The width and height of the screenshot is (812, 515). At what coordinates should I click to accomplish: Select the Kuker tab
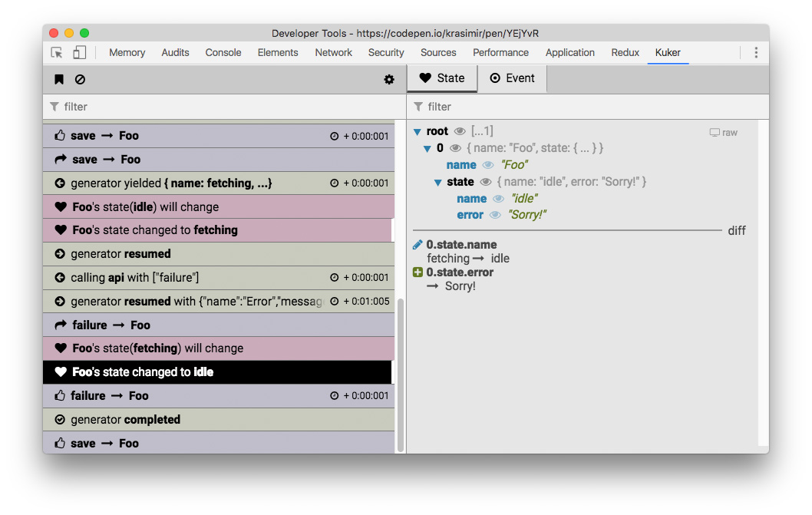tap(668, 52)
